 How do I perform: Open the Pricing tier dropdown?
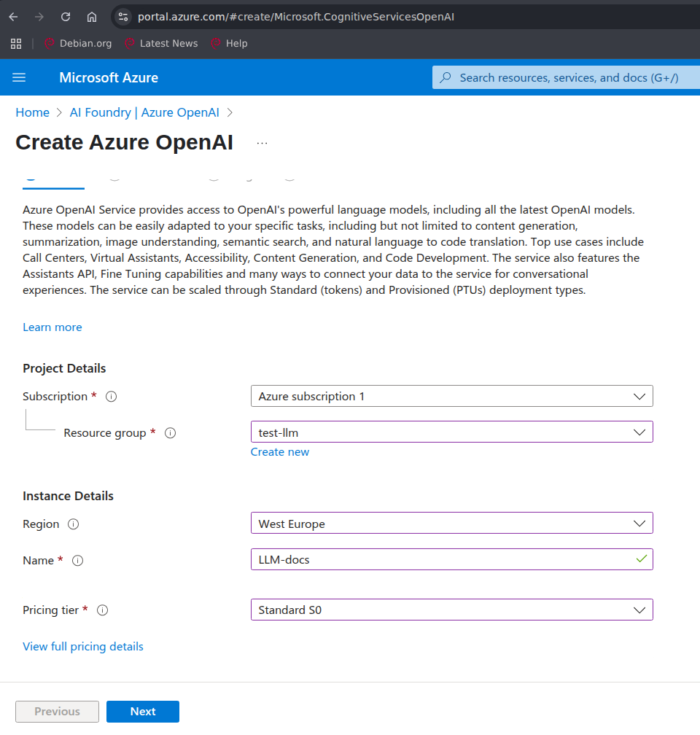[x=451, y=610]
